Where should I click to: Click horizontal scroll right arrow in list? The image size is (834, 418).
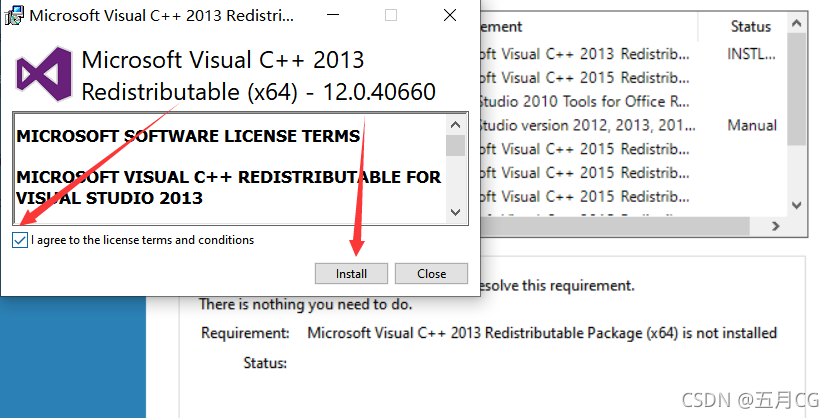(x=775, y=226)
